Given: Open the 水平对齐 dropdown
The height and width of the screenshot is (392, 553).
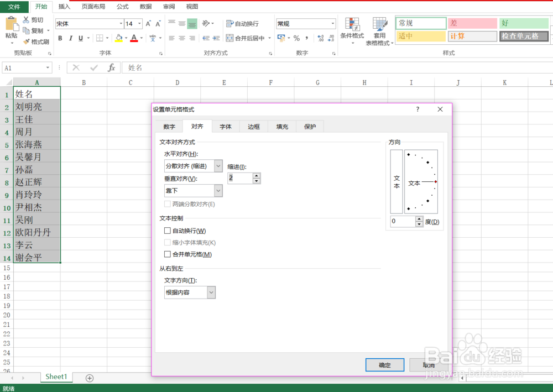Looking at the screenshot, I should point(218,166).
